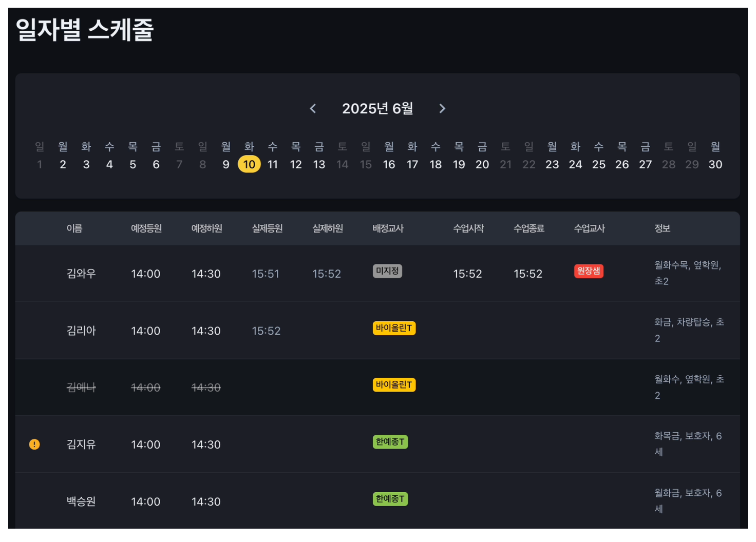
Task: Select date 23 in the calendar
Action: (x=552, y=164)
